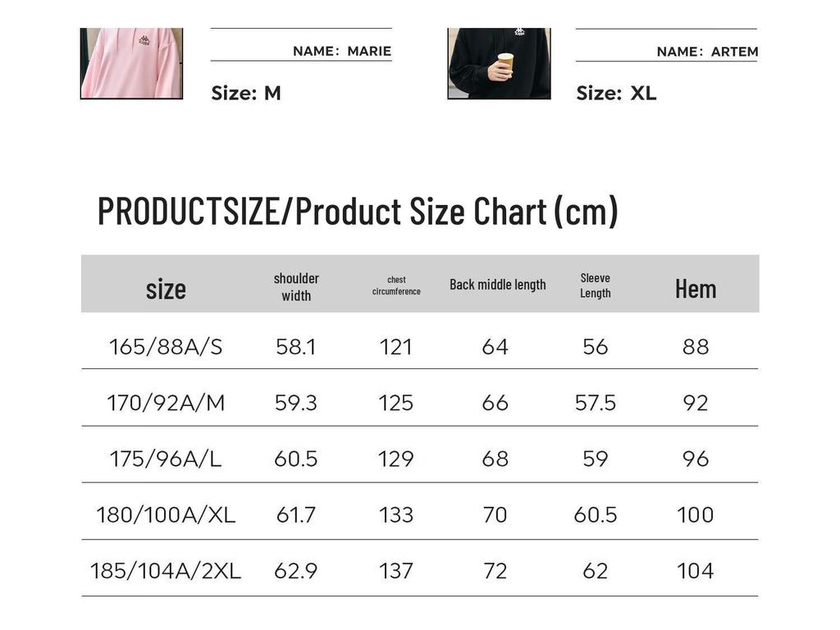Select the Size: M text
Viewport: 840px width, 630px height.
[246, 94]
